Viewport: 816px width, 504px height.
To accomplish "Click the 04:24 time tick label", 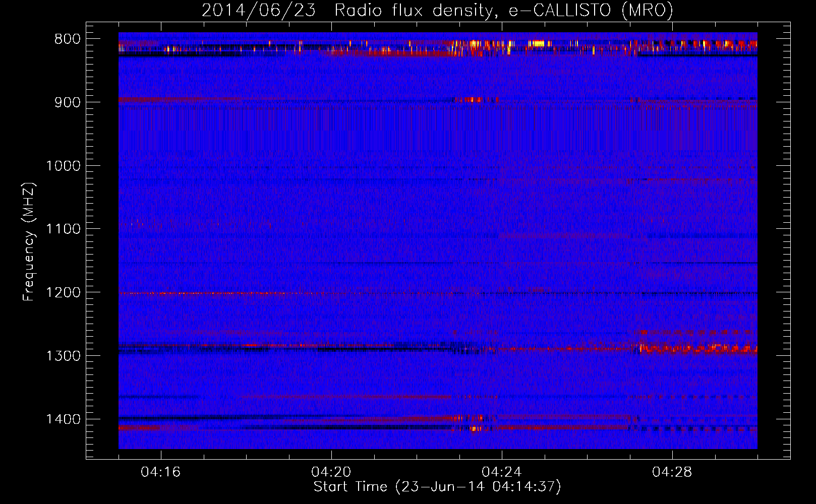I will pyautogui.click(x=502, y=472).
